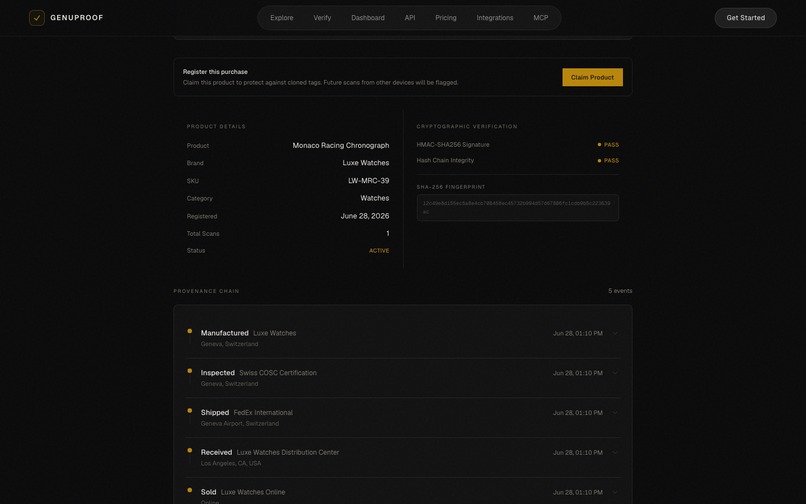
Task: Click the product name Monaco Racing Chronograph
Action: coord(341,146)
